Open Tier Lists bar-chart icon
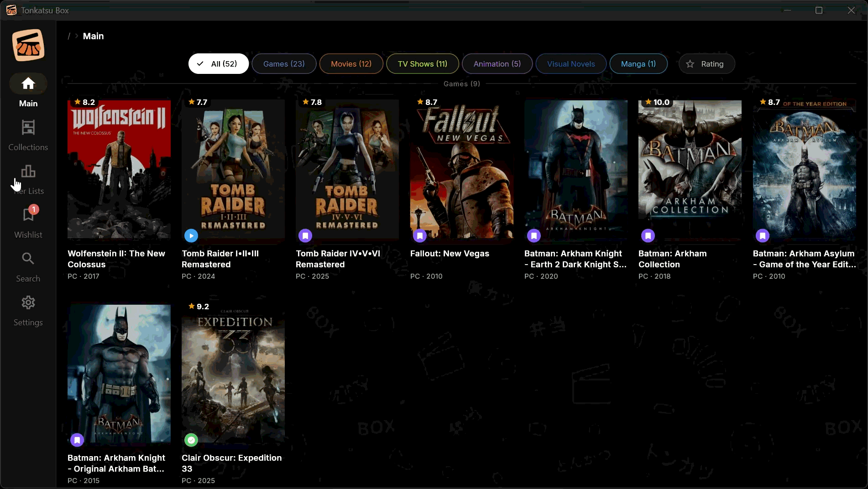Viewport: 868px width, 489px height. click(x=28, y=172)
